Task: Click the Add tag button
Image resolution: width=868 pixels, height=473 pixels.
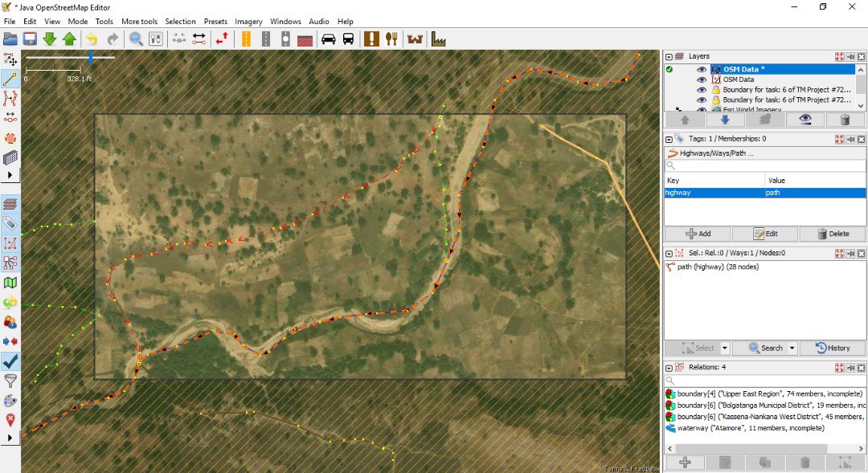Action: tap(698, 234)
